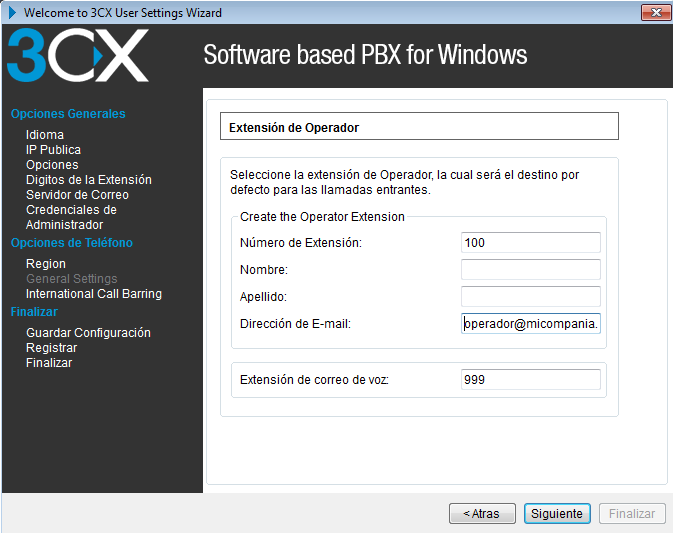Go to Guardar Configuración step
Screen dimensions: 673x533
click(88, 333)
